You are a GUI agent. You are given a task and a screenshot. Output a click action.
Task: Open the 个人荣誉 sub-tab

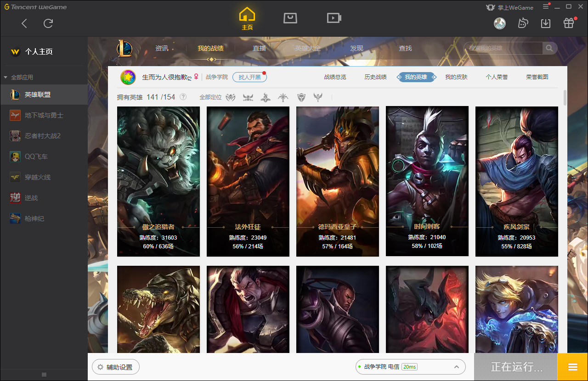click(x=497, y=77)
